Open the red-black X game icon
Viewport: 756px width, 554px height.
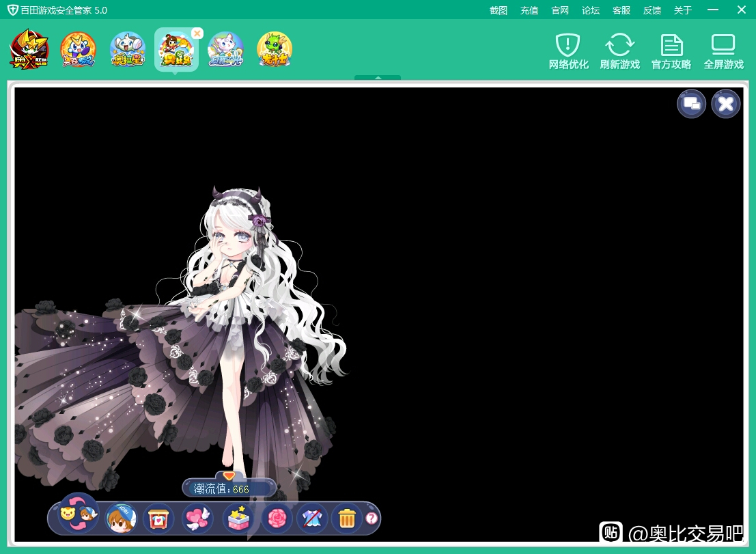[29, 49]
